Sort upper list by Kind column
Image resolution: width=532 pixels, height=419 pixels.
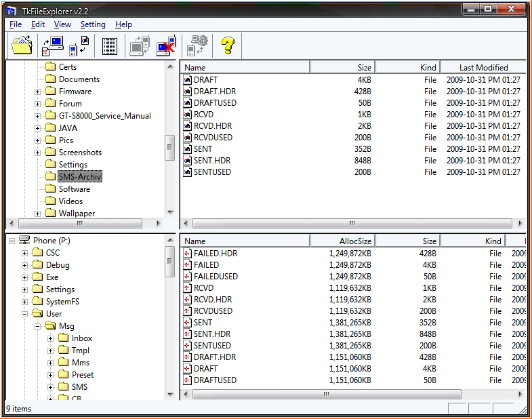407,68
